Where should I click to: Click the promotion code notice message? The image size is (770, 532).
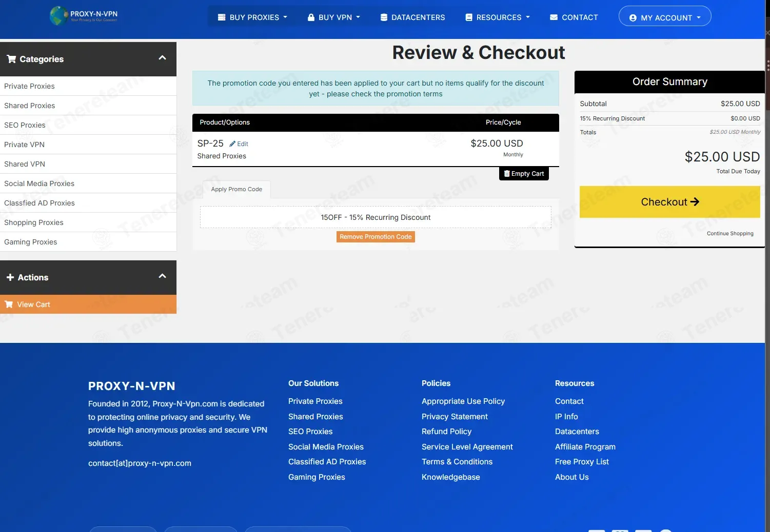coord(376,88)
